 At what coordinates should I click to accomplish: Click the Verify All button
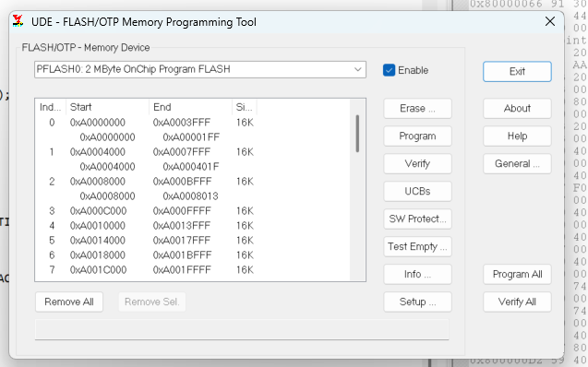coord(517,302)
